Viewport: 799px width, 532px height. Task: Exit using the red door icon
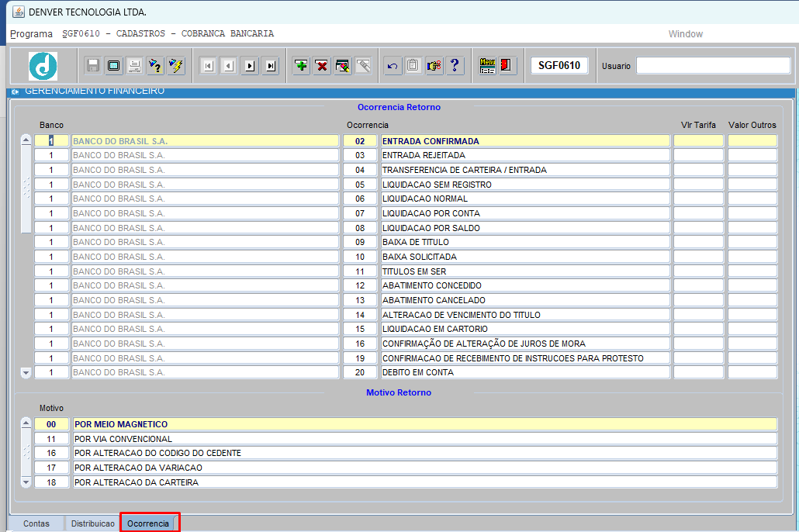click(x=507, y=66)
